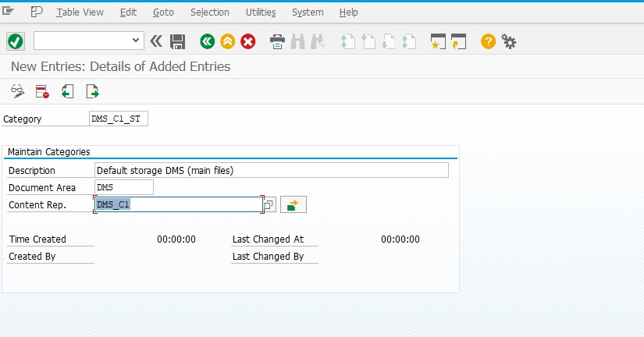Screen dimensions: 644x337
Task: Click the Last Changed At value 00:00:00
Action: pos(400,239)
